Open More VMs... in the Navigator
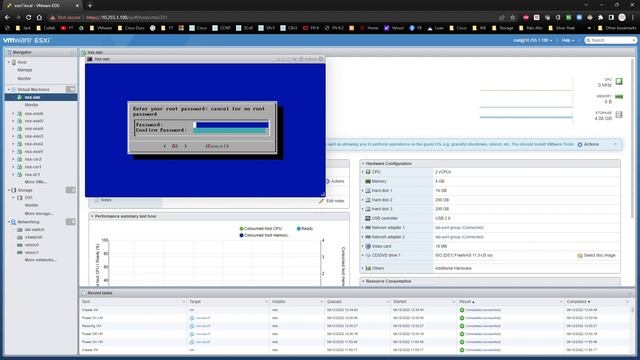640x360 pixels. click(x=36, y=182)
